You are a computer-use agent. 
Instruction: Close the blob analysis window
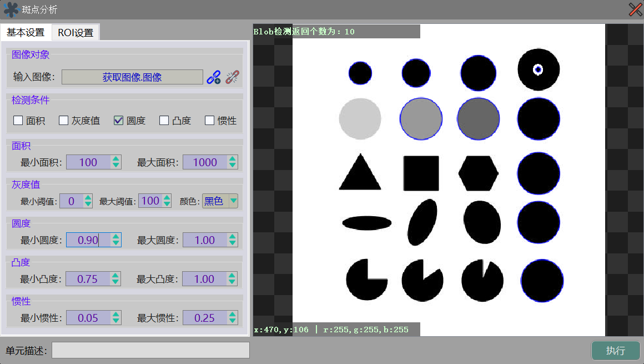point(635,9)
